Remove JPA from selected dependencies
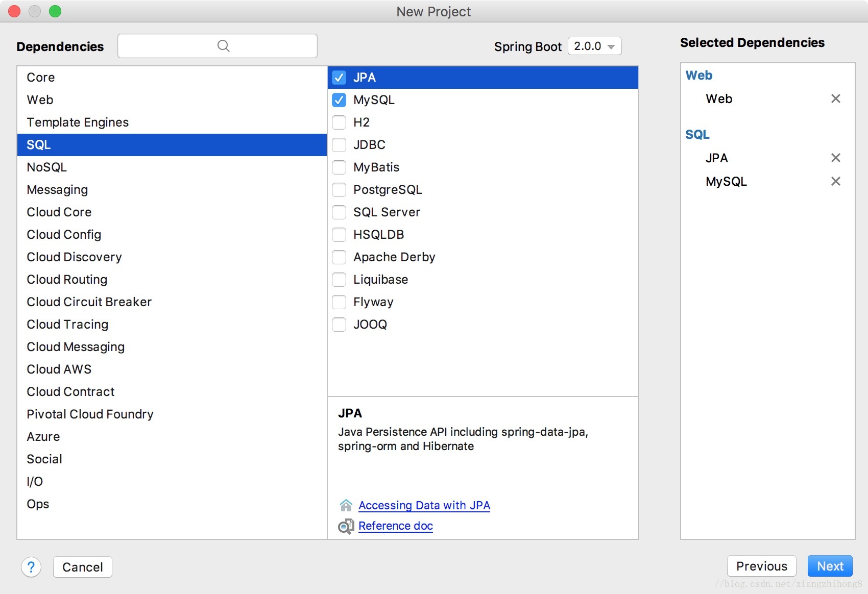This screenshot has width=868, height=594. click(835, 158)
